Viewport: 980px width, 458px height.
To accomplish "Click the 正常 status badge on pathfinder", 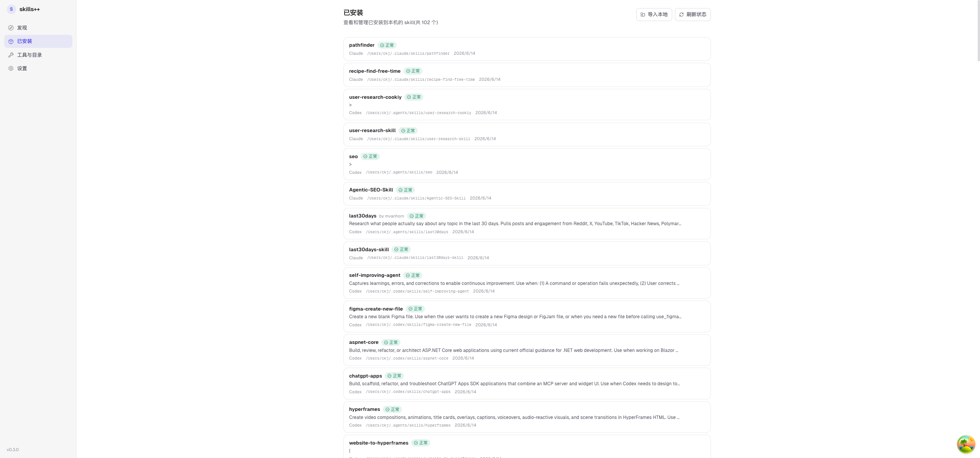I will [x=387, y=45].
